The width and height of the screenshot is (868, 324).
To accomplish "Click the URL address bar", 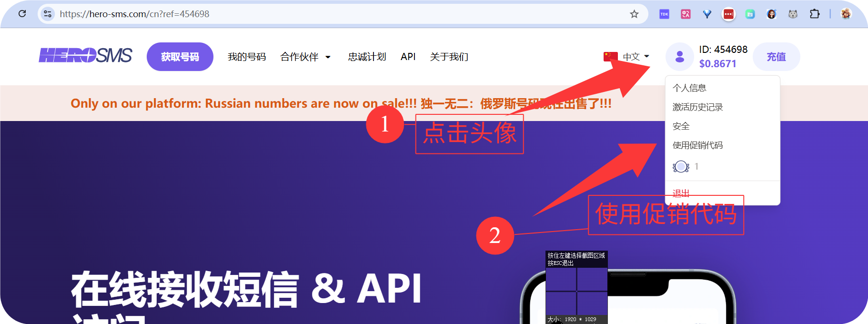I will click(x=343, y=14).
